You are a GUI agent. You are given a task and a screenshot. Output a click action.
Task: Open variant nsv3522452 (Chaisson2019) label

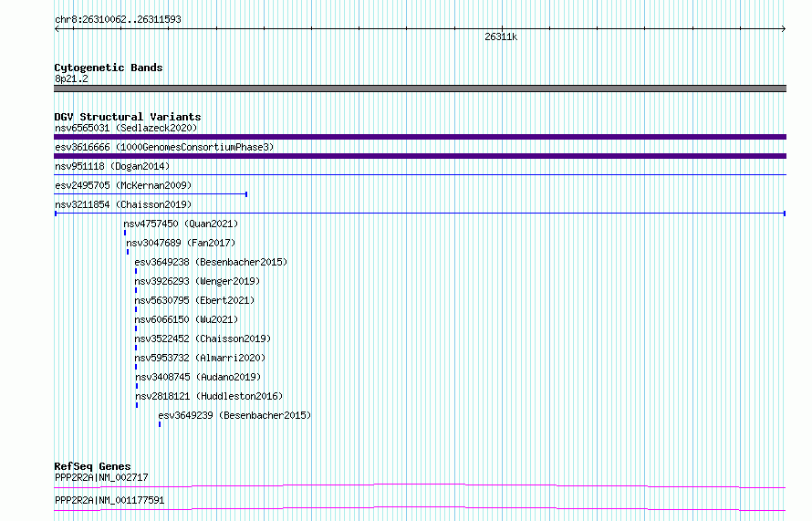pos(203,339)
